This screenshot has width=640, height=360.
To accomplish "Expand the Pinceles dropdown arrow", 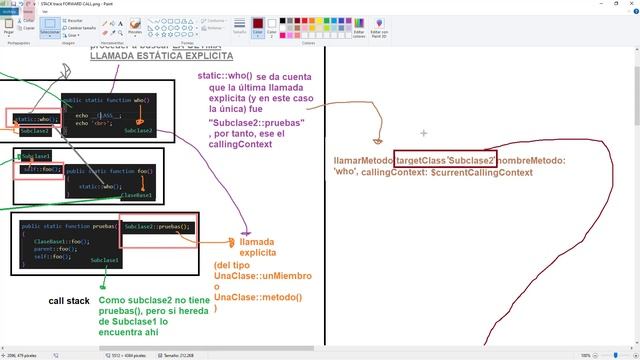I will pyautogui.click(x=135, y=36).
